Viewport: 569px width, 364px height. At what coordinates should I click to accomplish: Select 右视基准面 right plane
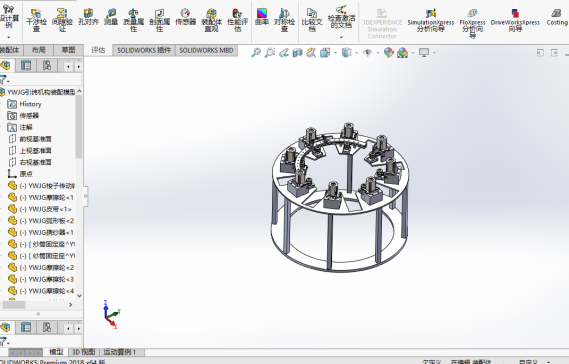30,162
